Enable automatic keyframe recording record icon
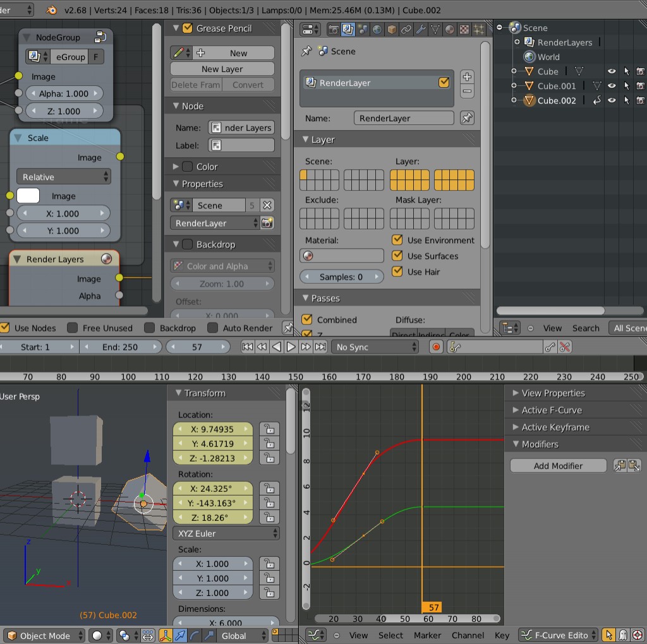 [x=436, y=347]
